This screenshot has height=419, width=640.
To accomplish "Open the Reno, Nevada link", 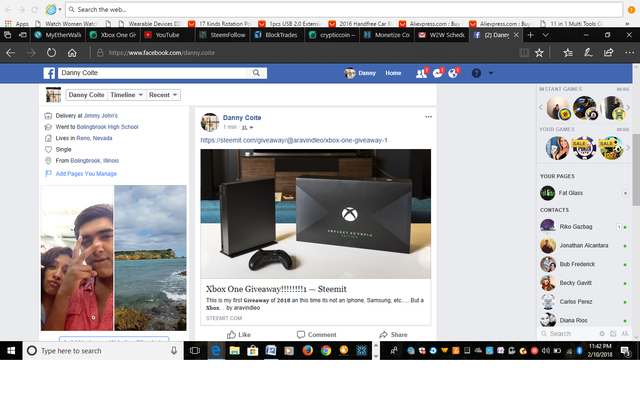I will click(x=94, y=138).
